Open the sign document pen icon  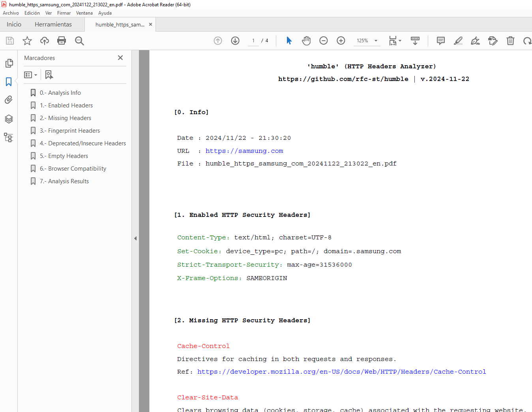(476, 41)
